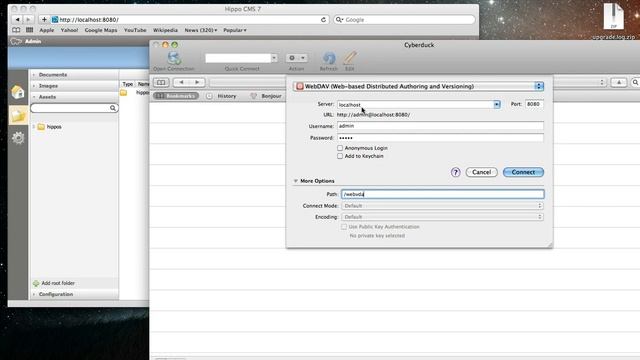Click the search magnifier icon in Hippo CMS
The width and height of the screenshot is (640, 360).
tap(113, 108)
